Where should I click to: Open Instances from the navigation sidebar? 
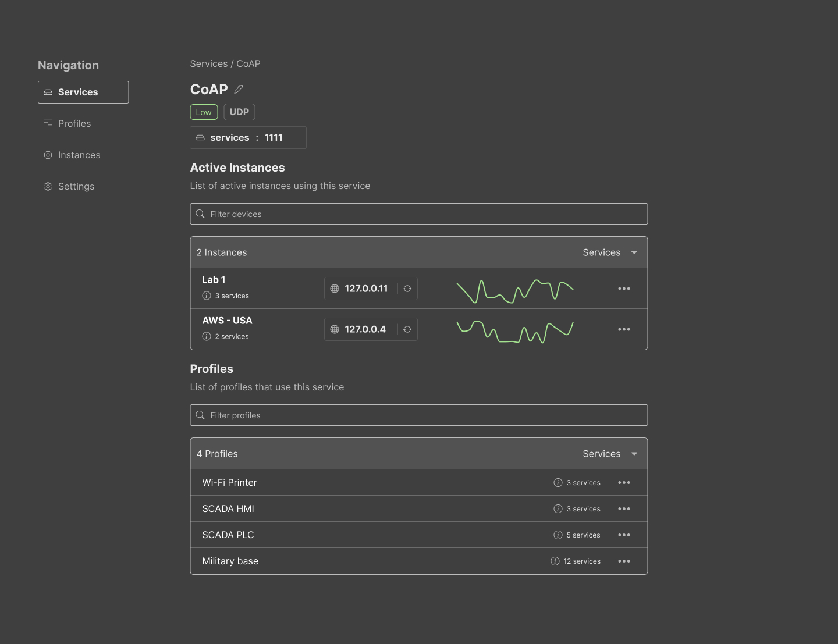point(79,155)
